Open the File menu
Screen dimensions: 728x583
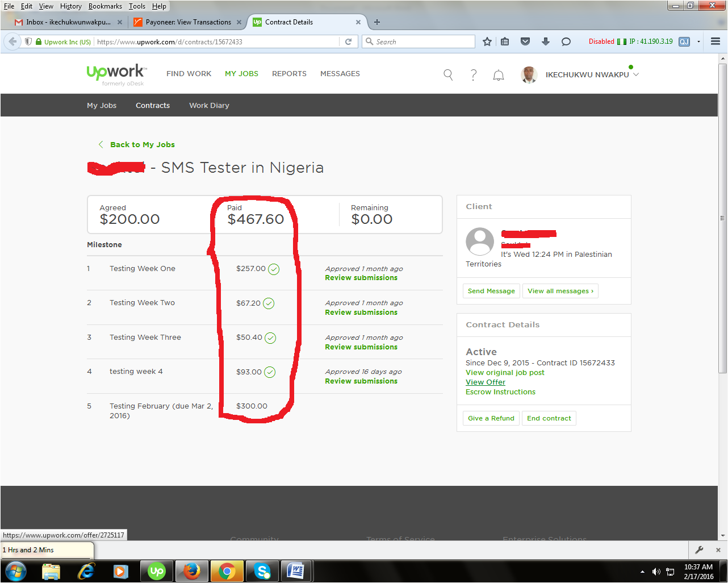[9, 6]
